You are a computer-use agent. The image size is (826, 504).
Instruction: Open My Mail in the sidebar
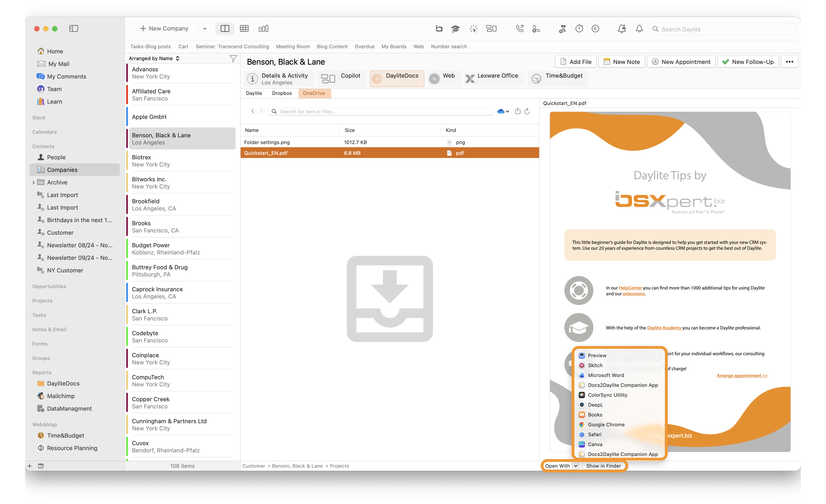59,64
